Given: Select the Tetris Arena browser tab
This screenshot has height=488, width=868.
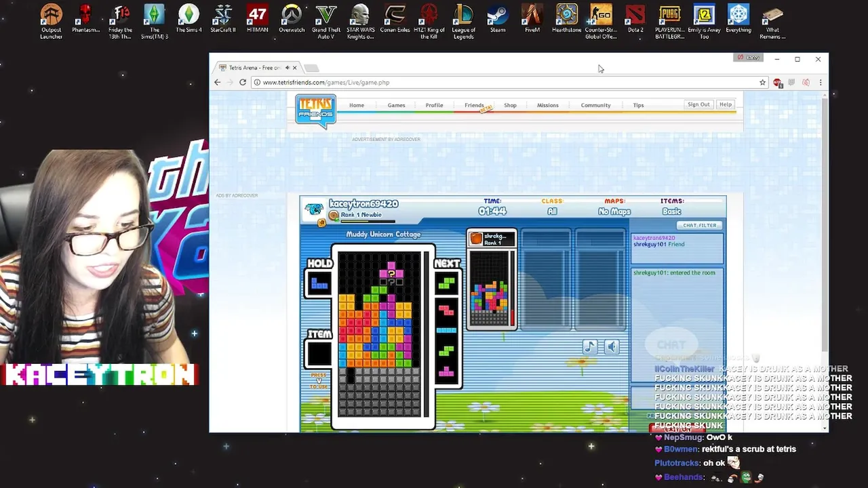Looking at the screenshot, I should (x=256, y=68).
